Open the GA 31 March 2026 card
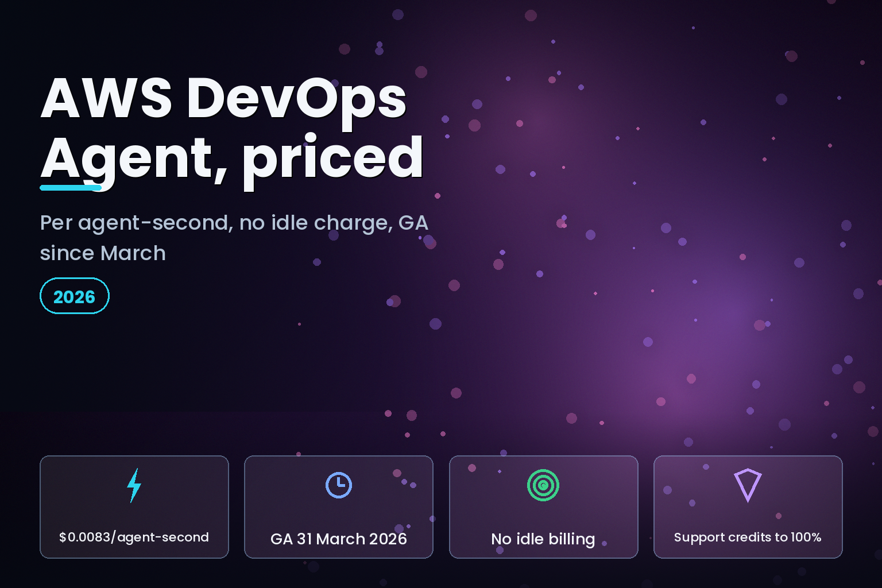This screenshot has height=588, width=882. tap(339, 507)
